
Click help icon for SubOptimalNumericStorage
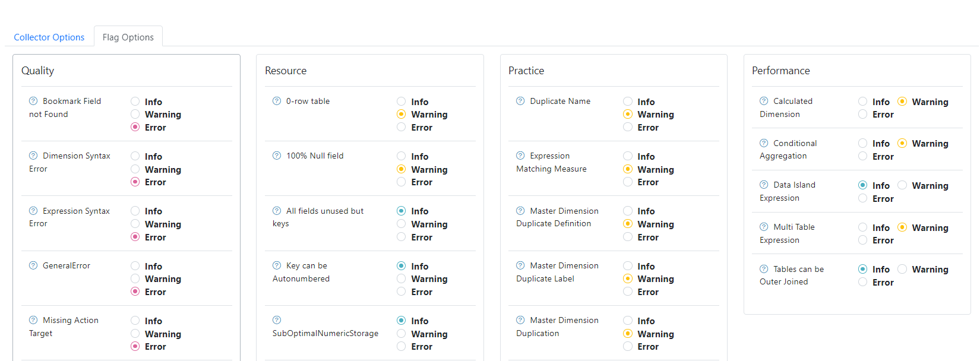point(277,320)
